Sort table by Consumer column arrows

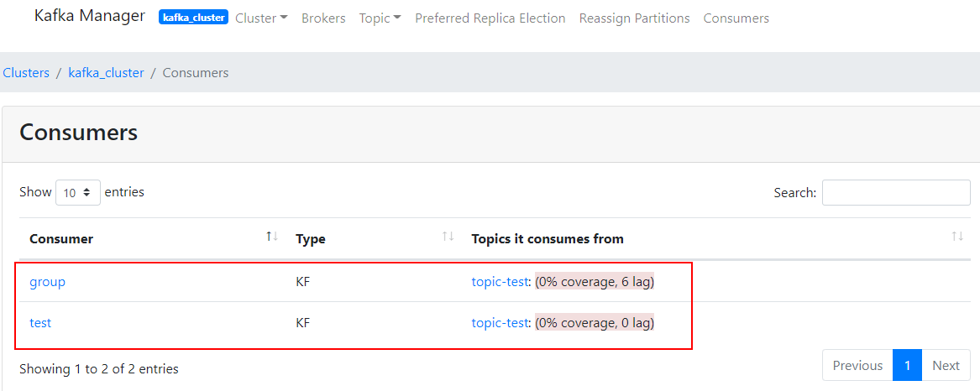point(272,237)
